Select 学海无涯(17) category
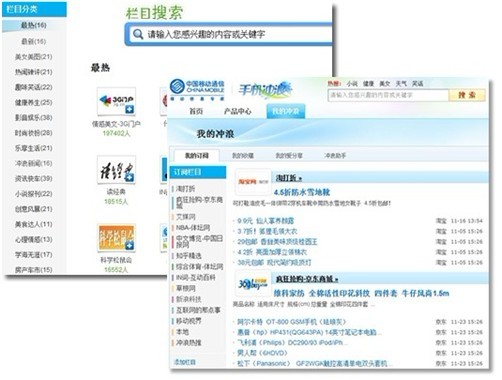 click(34, 255)
